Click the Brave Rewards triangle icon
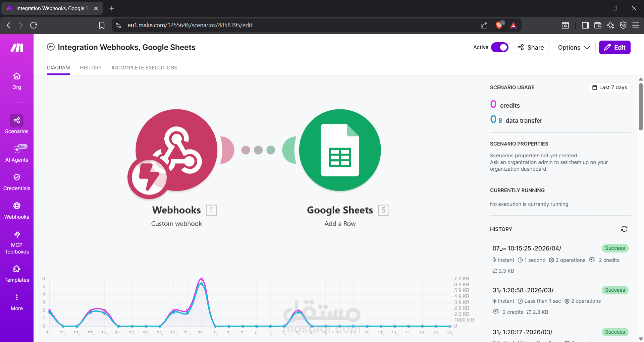The height and width of the screenshot is (342, 644). pyautogui.click(x=513, y=25)
